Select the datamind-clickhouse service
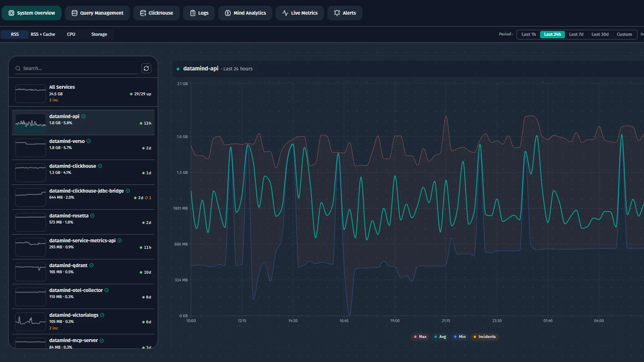644x362 pixels. (x=83, y=172)
